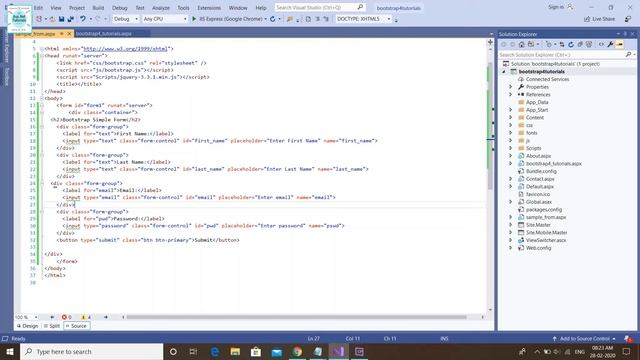Click the Home icon in Solution Explorer
The height and width of the screenshot is (360, 640).
click(x=522, y=44)
